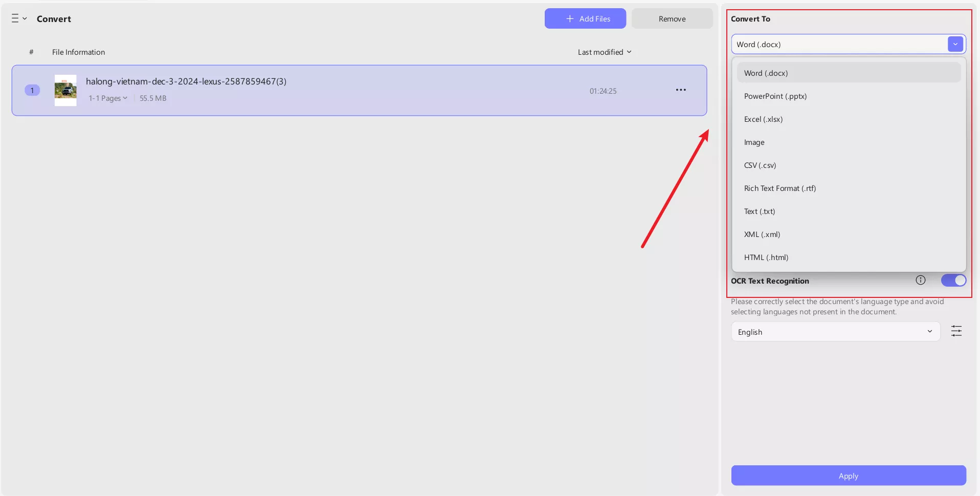
Task: Select Rich Text Format (.rtf) option
Action: [779, 188]
